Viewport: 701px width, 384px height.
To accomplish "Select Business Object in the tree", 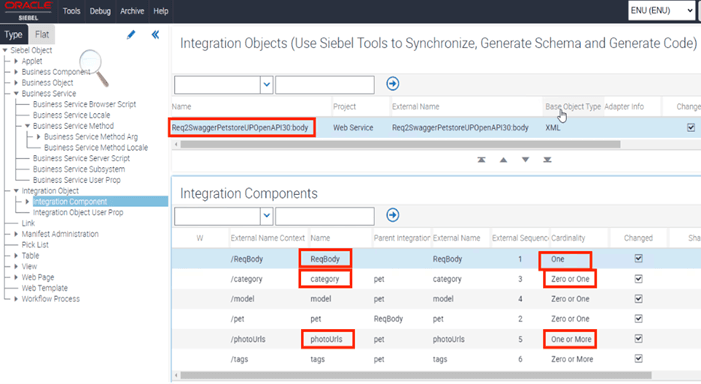I will click(x=47, y=83).
